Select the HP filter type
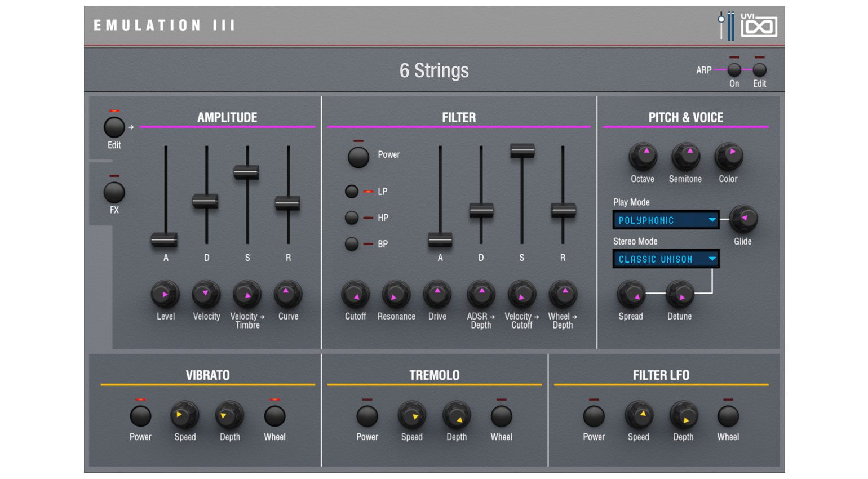 coord(352,218)
